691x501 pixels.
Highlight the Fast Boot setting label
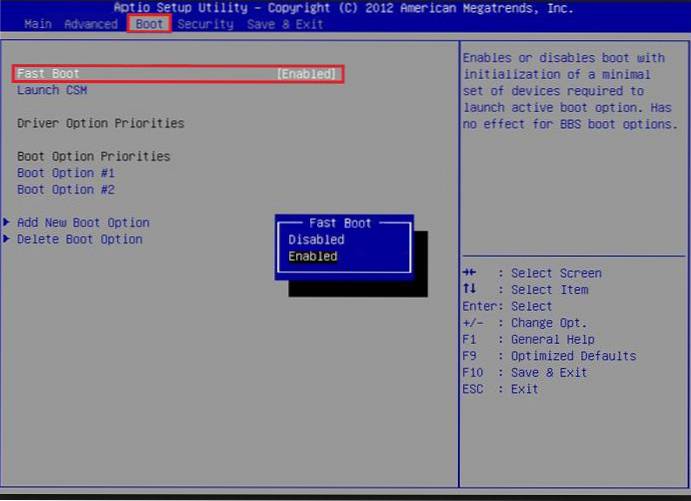[x=48, y=74]
